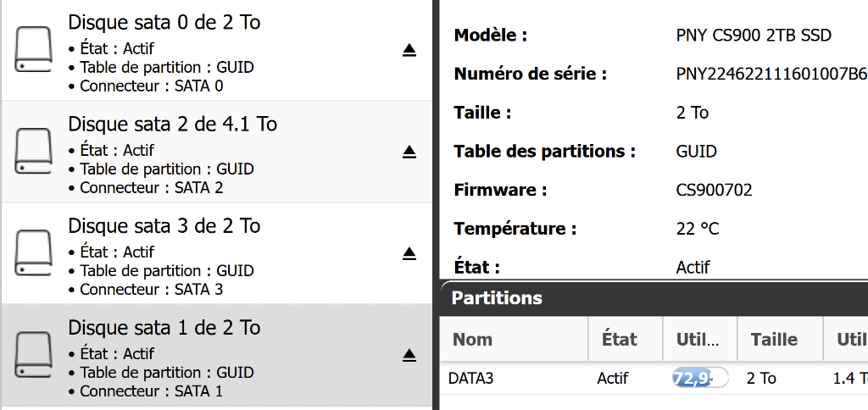
Task: Eject Disque sata 0 de 2 To
Action: (409, 51)
